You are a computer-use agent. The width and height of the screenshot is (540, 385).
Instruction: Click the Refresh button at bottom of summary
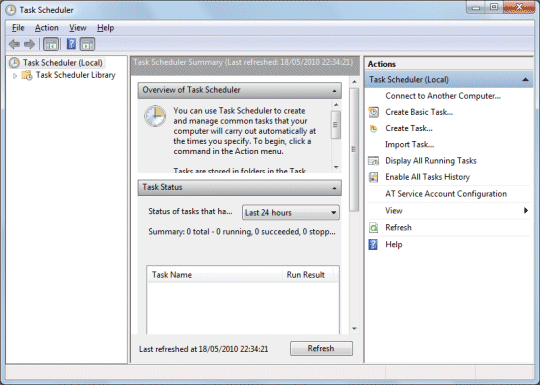tap(321, 348)
